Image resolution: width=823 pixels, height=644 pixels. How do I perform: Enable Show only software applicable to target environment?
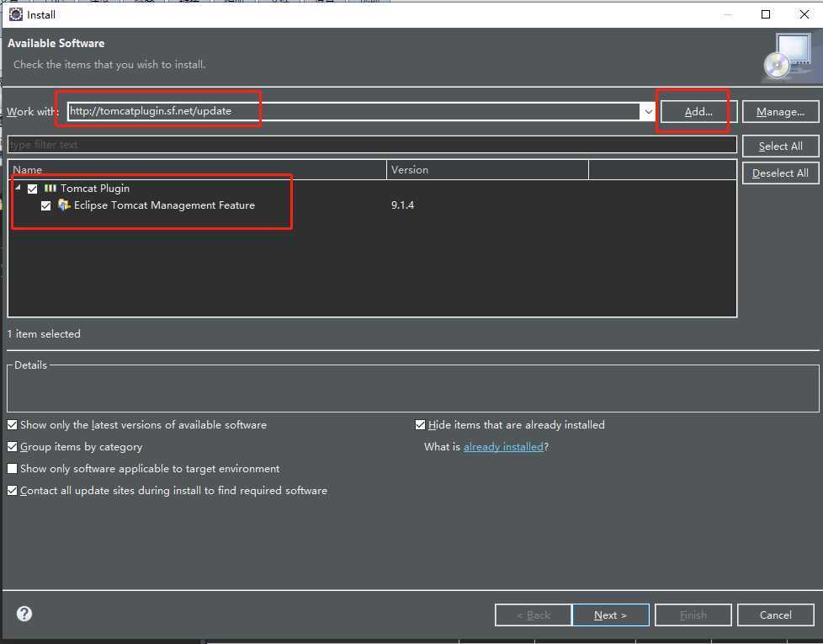coord(12,468)
